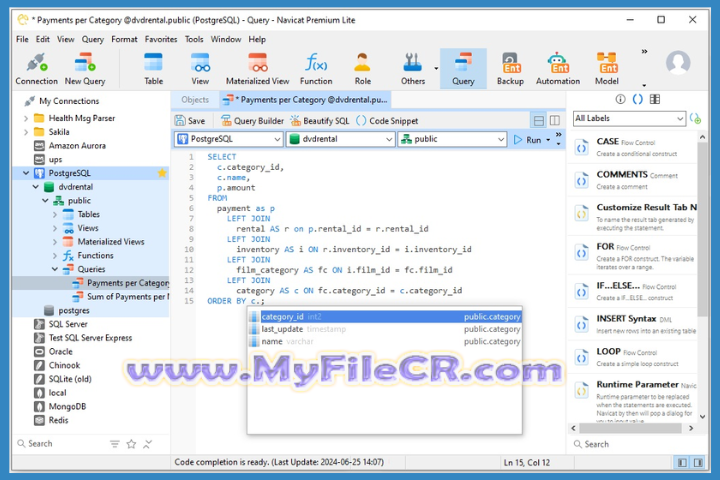Click the collapse-all icon by search
720x480 pixels.
pyautogui.click(x=147, y=444)
